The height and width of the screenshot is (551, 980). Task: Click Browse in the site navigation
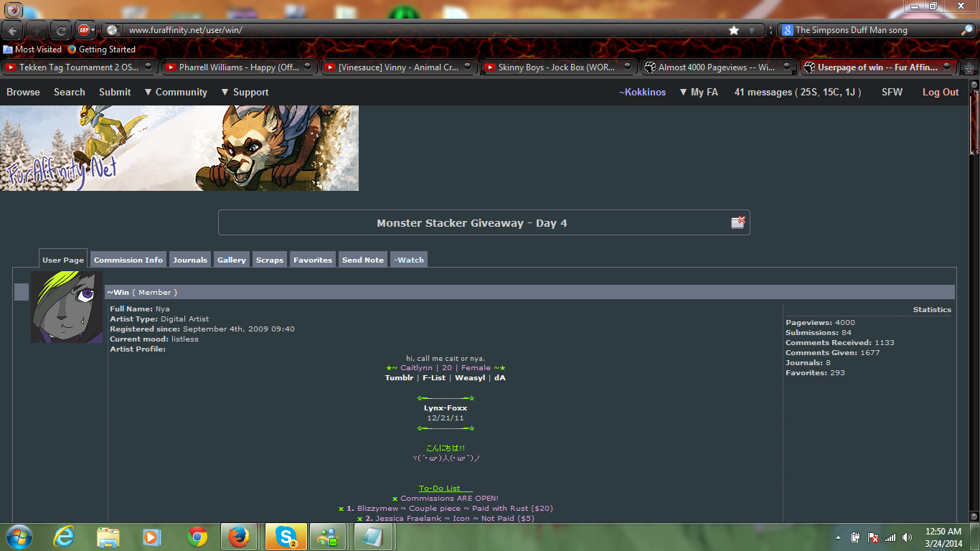(x=23, y=92)
